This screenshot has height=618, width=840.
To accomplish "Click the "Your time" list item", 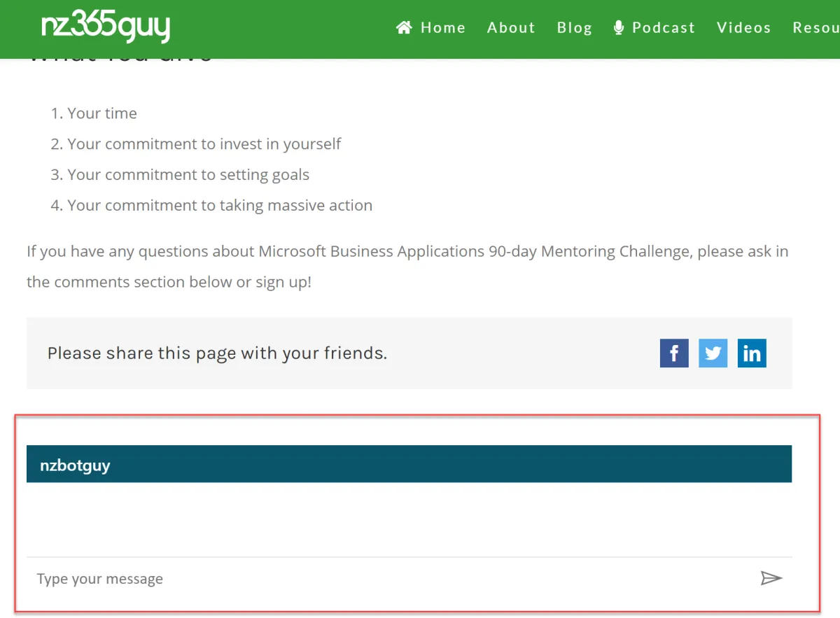I will 102,113.
